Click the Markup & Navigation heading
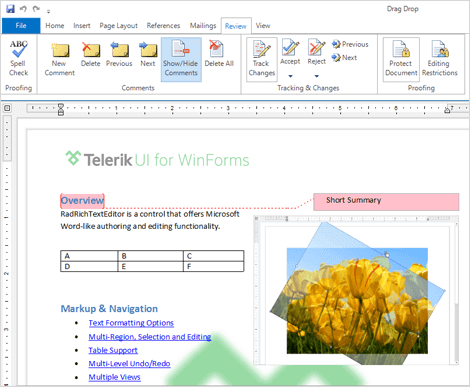 click(109, 309)
